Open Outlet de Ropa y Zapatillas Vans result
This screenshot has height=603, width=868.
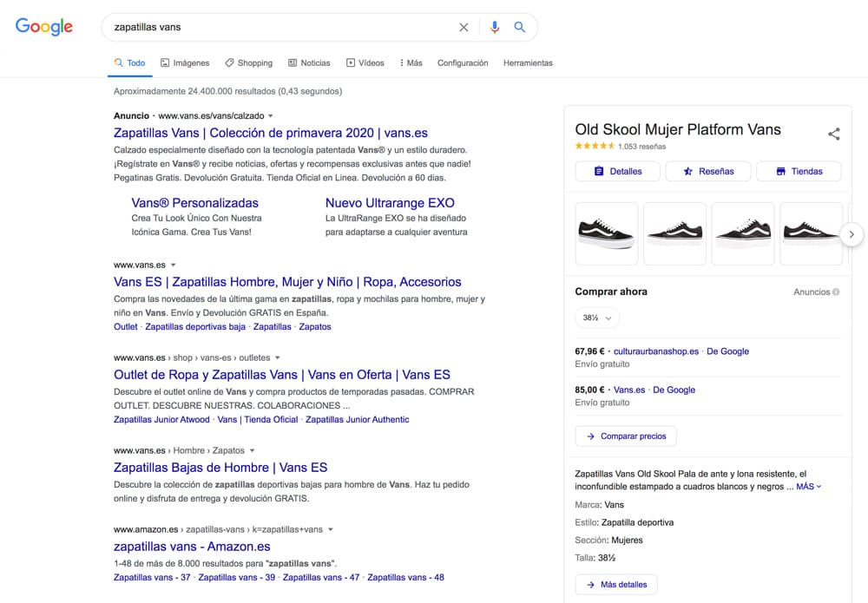[x=282, y=375]
